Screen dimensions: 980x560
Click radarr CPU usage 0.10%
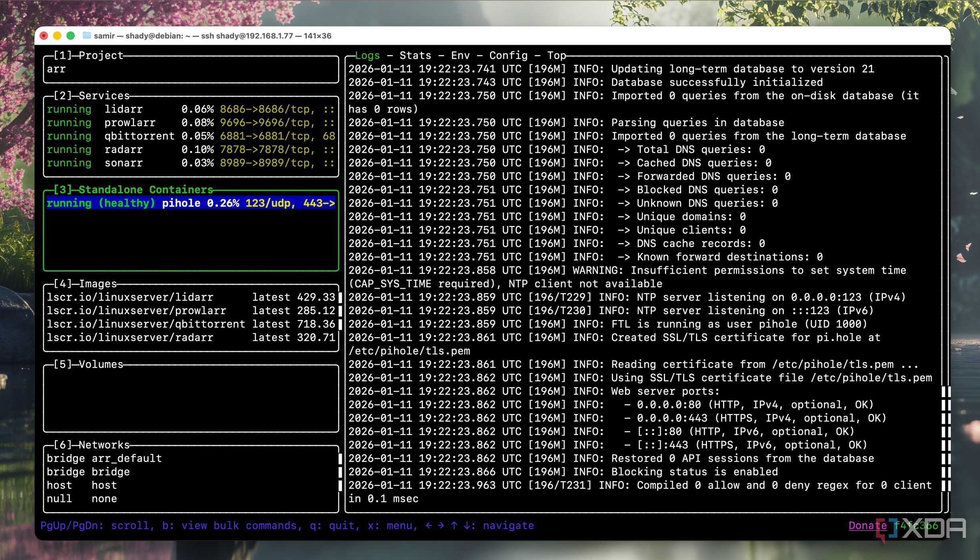[197, 149]
